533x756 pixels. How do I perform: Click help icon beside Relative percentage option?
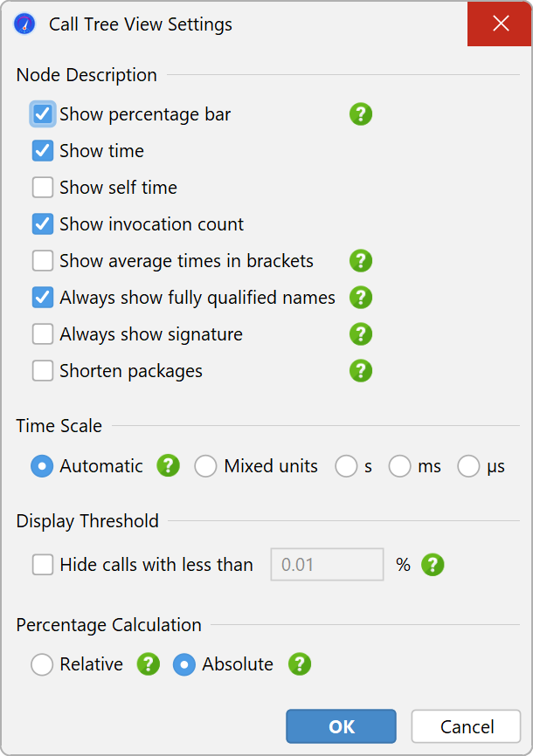click(x=148, y=664)
